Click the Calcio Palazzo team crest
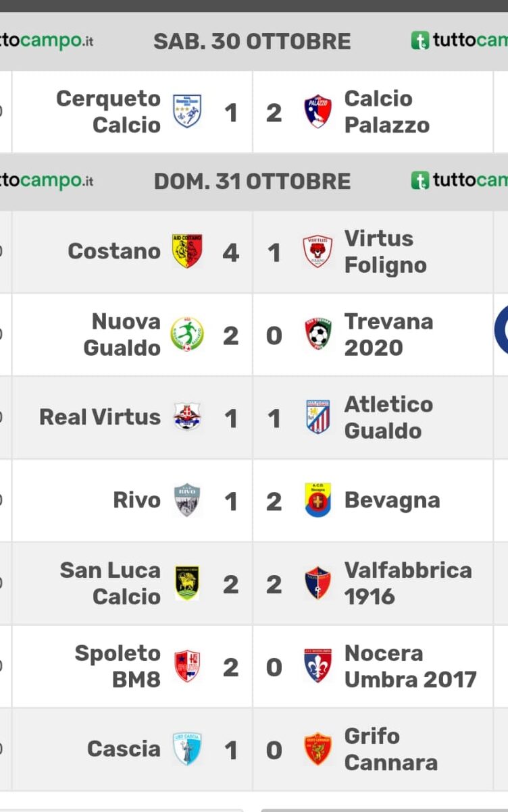 click(317, 111)
